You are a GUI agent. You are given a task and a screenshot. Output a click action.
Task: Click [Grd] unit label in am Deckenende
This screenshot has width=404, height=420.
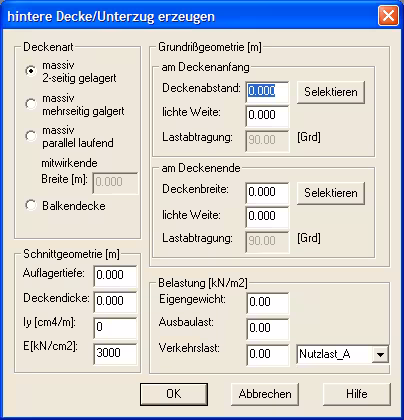309,238
